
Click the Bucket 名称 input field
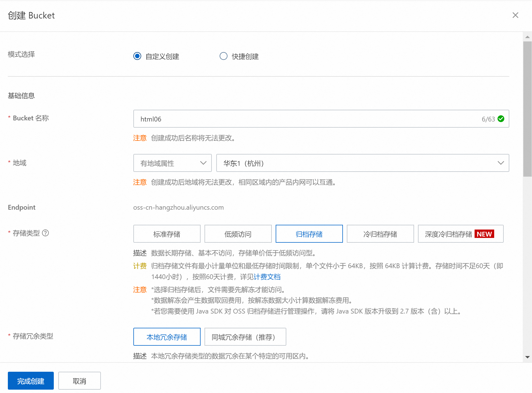(308, 119)
